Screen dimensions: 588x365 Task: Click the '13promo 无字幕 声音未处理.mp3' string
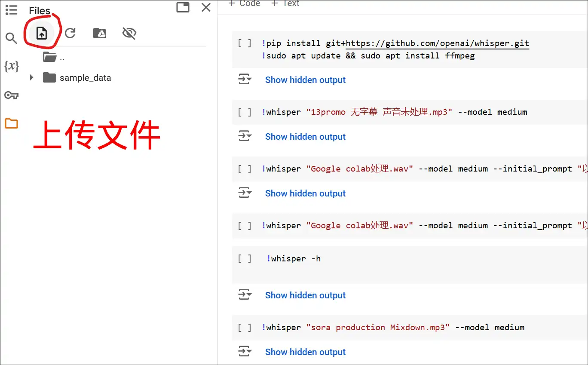click(x=379, y=112)
